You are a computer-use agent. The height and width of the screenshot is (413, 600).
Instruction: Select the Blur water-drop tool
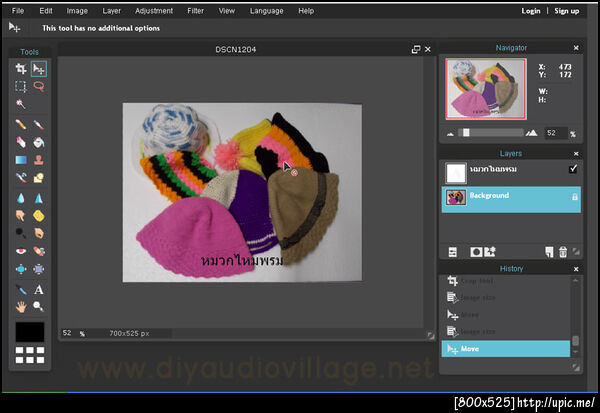click(x=21, y=198)
